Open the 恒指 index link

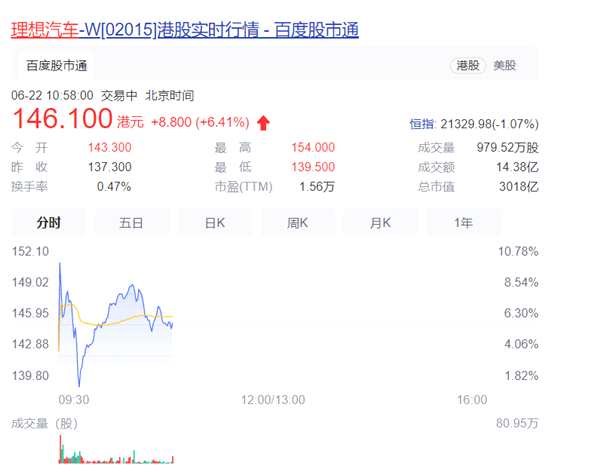(x=422, y=124)
